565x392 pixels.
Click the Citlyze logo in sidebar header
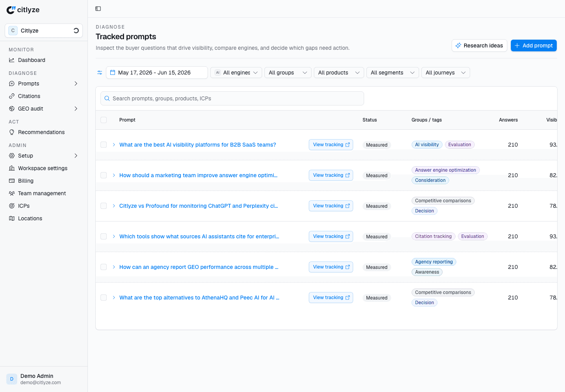pos(23,10)
